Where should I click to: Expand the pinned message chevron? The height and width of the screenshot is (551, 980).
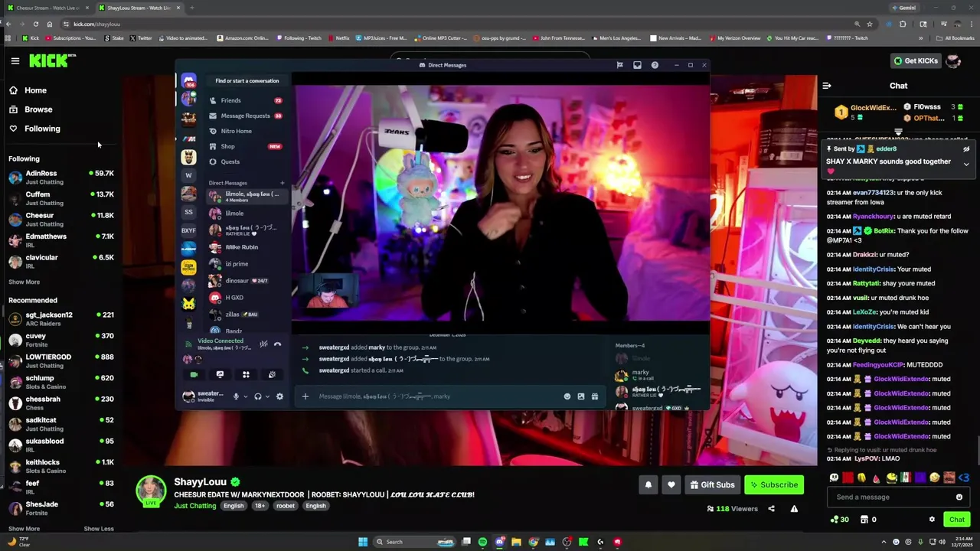(x=966, y=164)
